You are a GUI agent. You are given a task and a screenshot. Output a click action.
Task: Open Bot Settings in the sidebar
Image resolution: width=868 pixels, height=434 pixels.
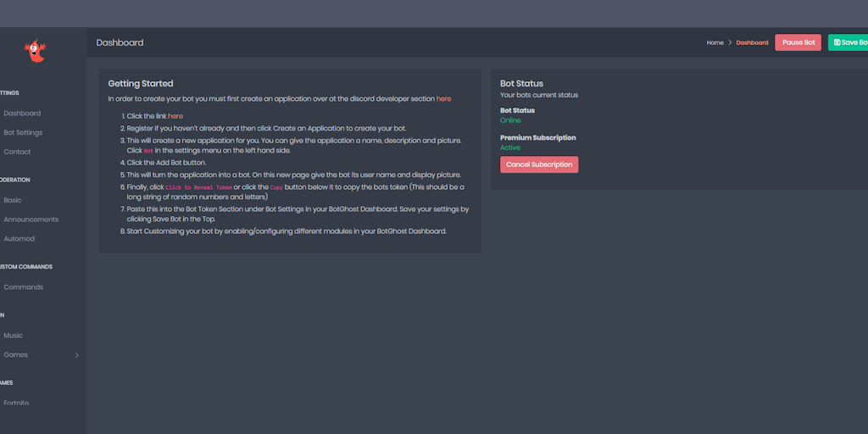[x=23, y=133]
